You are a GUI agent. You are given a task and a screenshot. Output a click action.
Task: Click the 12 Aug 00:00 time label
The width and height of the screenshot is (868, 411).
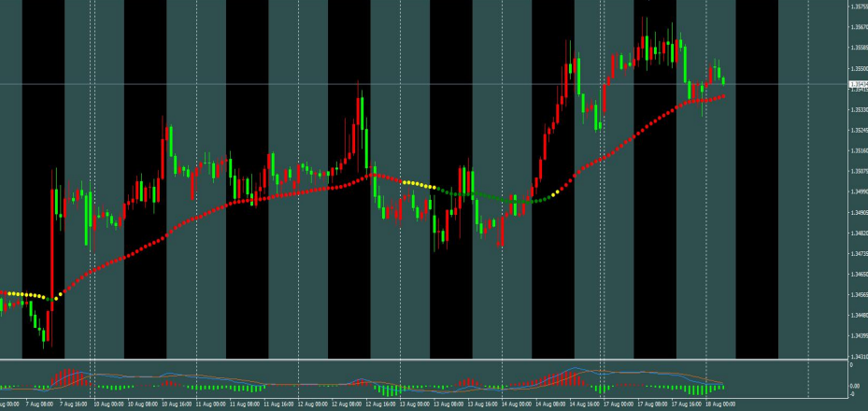click(313, 404)
